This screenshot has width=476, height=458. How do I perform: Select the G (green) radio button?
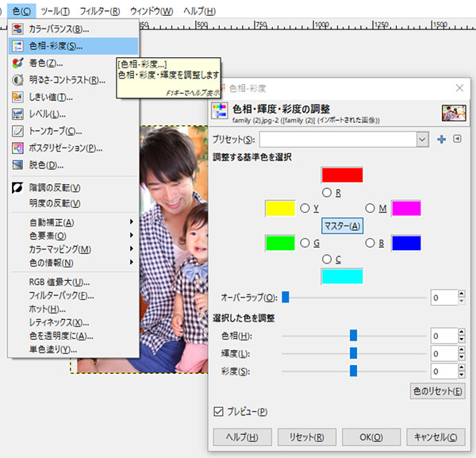[304, 243]
